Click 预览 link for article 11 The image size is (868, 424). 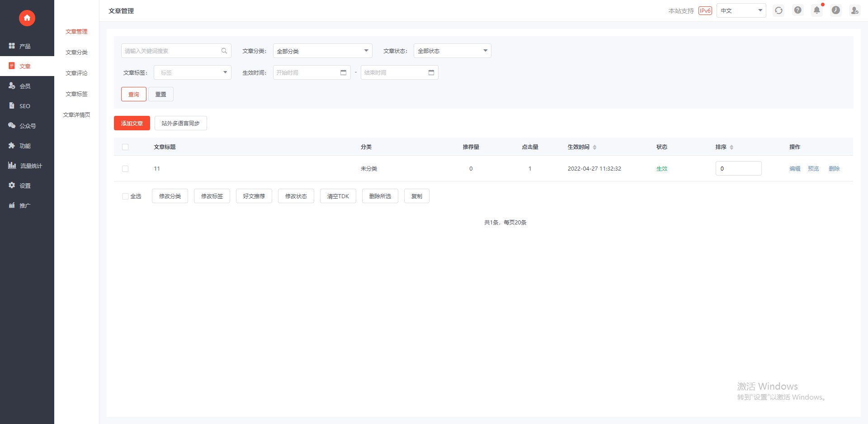813,169
